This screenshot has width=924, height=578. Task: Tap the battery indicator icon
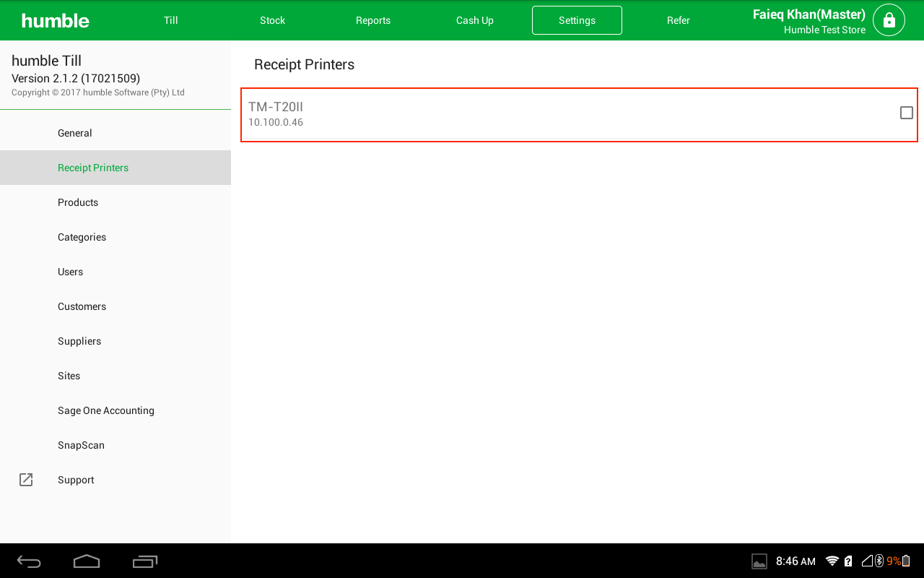point(907,561)
